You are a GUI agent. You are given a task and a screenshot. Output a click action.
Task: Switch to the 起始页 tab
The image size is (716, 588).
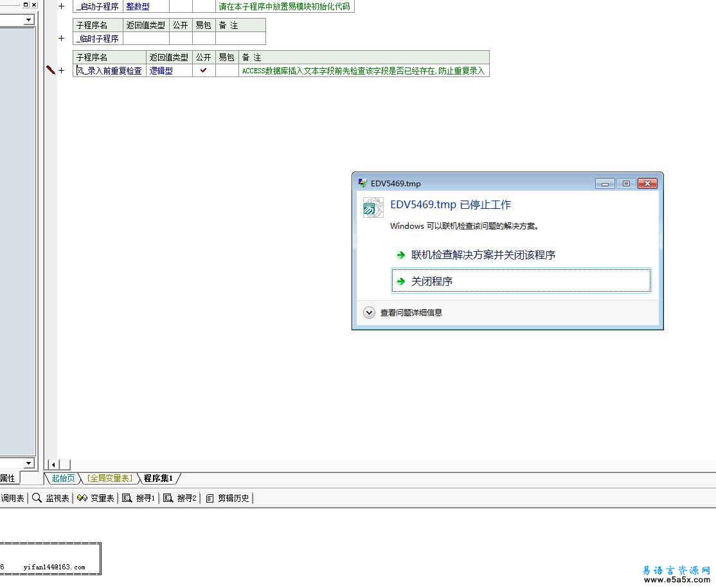click(63, 478)
